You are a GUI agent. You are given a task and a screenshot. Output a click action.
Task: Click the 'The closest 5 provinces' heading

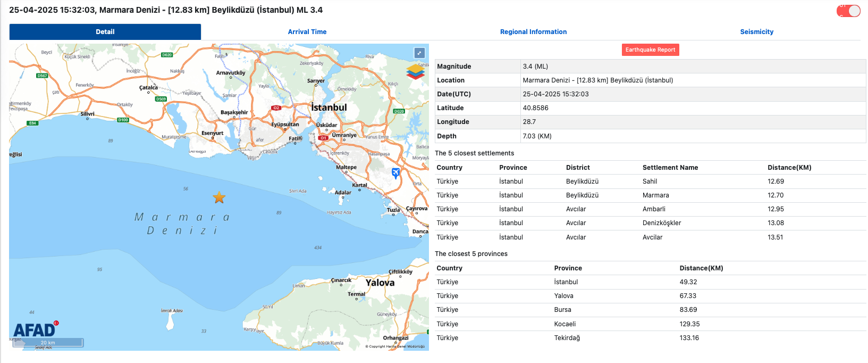471,254
